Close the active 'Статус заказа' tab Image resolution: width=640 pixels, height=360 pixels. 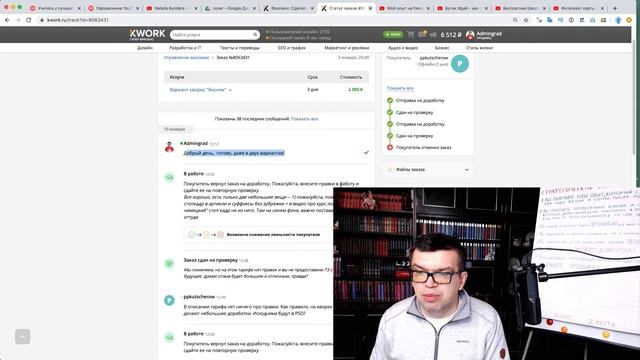370,8
